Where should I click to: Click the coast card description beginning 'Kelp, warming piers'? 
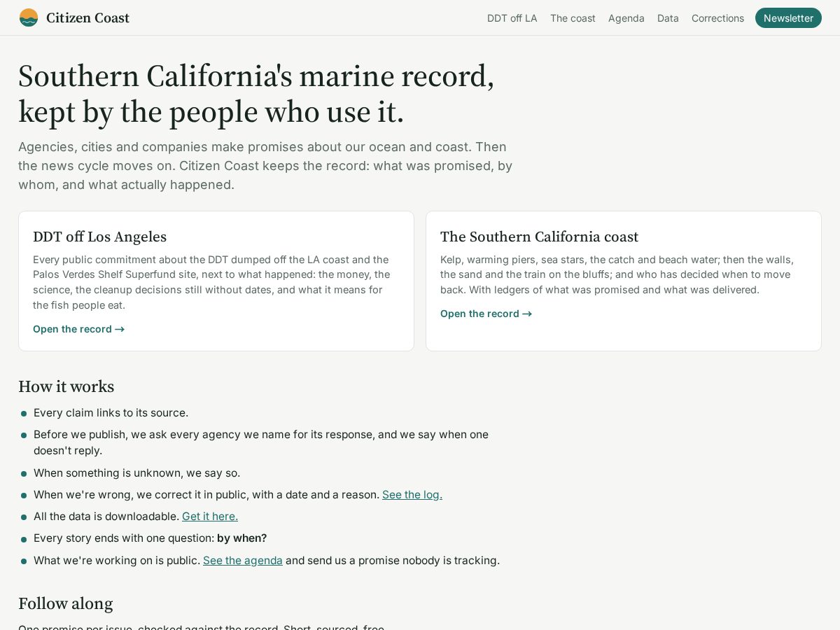tap(617, 274)
